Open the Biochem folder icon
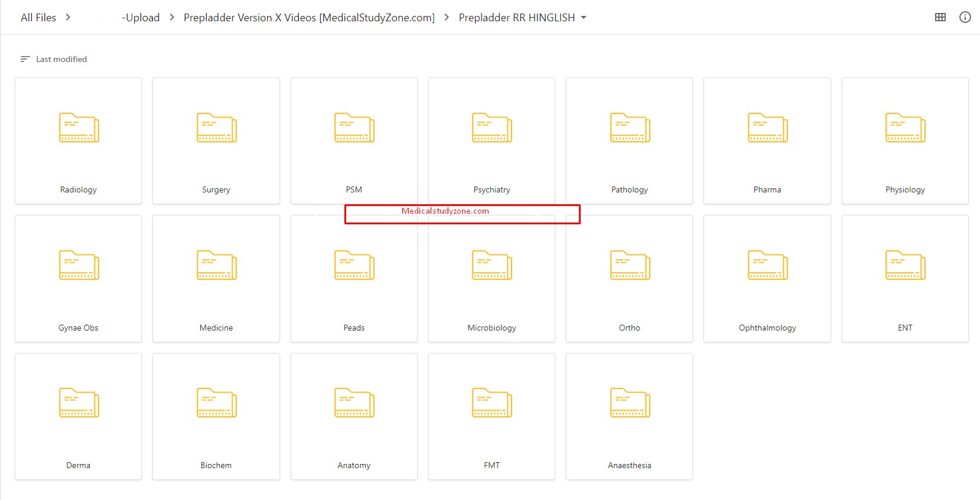Screen dimensions: 980x500 point(216,403)
